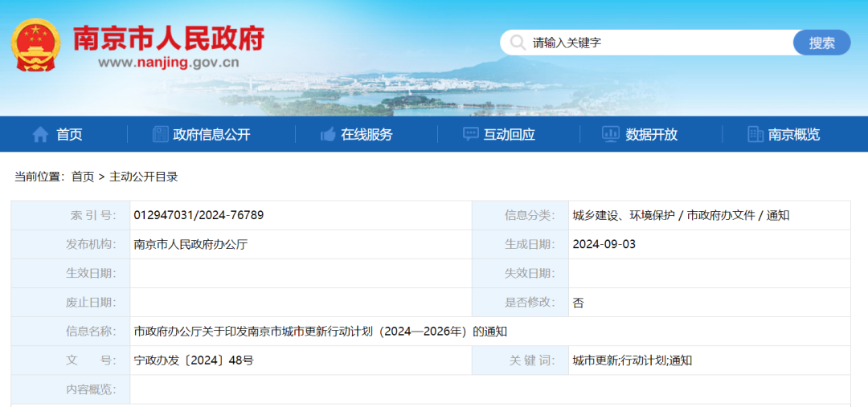The width and height of the screenshot is (868, 407).
Task: Click the 文号 label cell
Action: 70,360
